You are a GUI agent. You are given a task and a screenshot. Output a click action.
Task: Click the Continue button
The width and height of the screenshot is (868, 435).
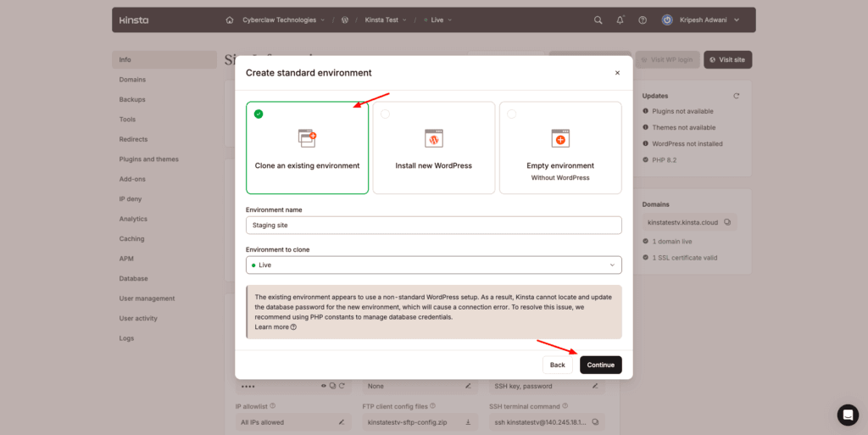[601, 365]
